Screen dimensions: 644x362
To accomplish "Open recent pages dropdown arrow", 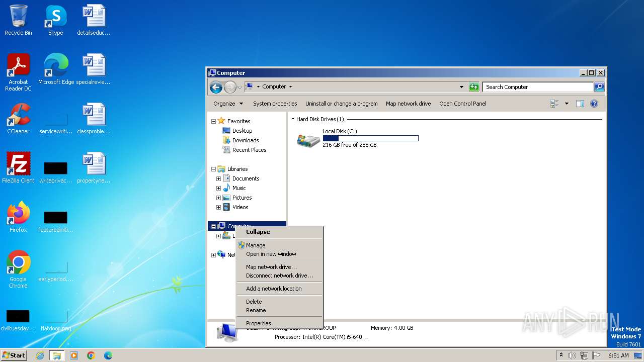I will [240, 87].
